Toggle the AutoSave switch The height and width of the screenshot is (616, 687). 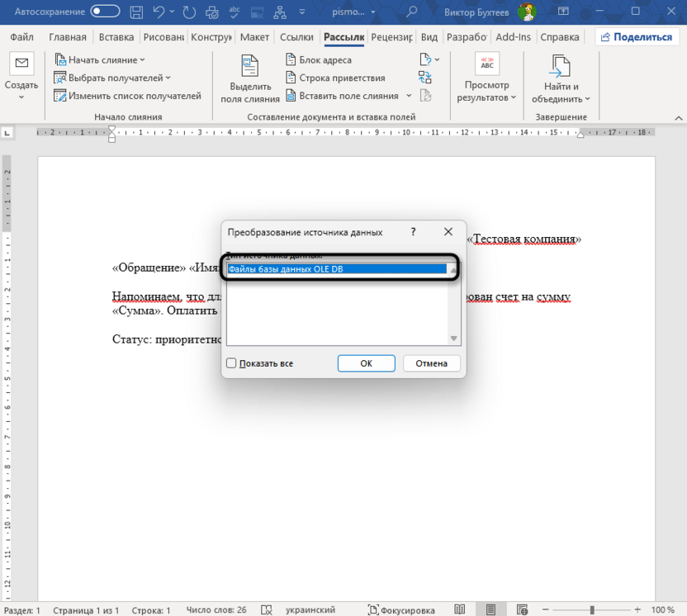click(105, 12)
